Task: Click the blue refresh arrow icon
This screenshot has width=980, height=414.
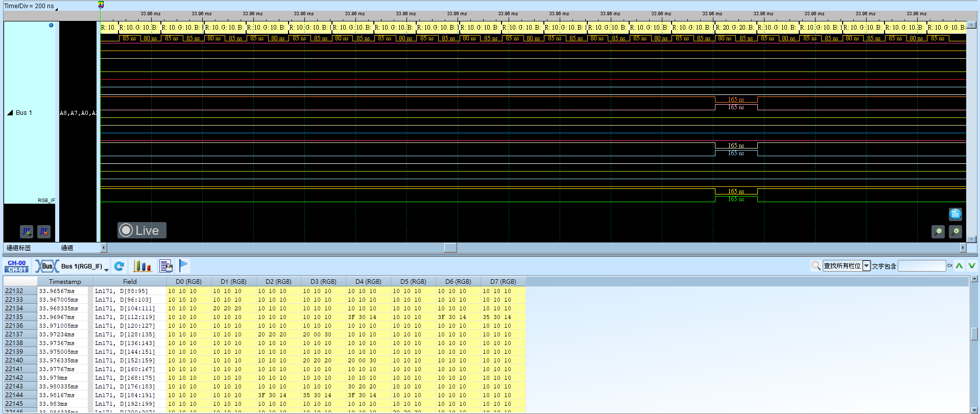Action: point(119,266)
